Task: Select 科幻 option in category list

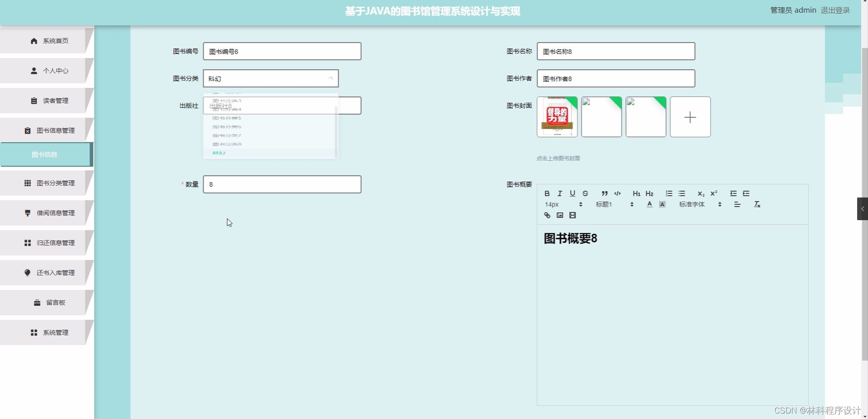Action: click(x=270, y=153)
